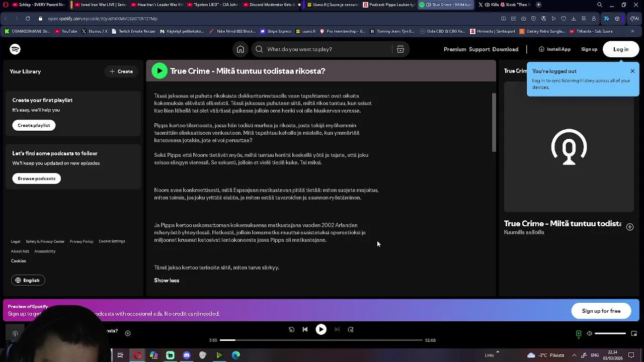Screen dimensions: 644x362
Task: Open Discord from taskbar
Action: 187,355
